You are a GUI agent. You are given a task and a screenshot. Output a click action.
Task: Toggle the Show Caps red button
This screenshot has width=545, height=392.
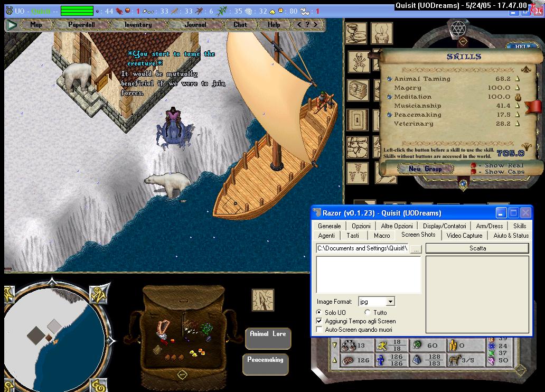pos(473,172)
